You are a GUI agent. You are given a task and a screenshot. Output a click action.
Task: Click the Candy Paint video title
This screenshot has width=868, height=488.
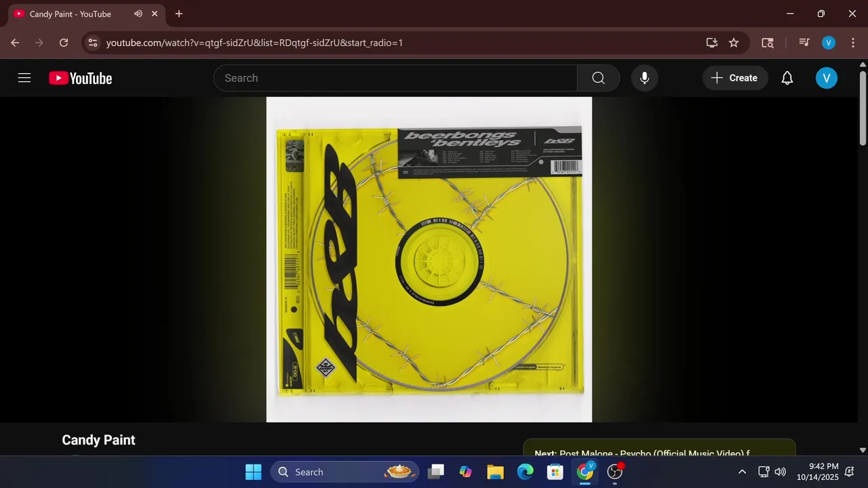pos(99,440)
